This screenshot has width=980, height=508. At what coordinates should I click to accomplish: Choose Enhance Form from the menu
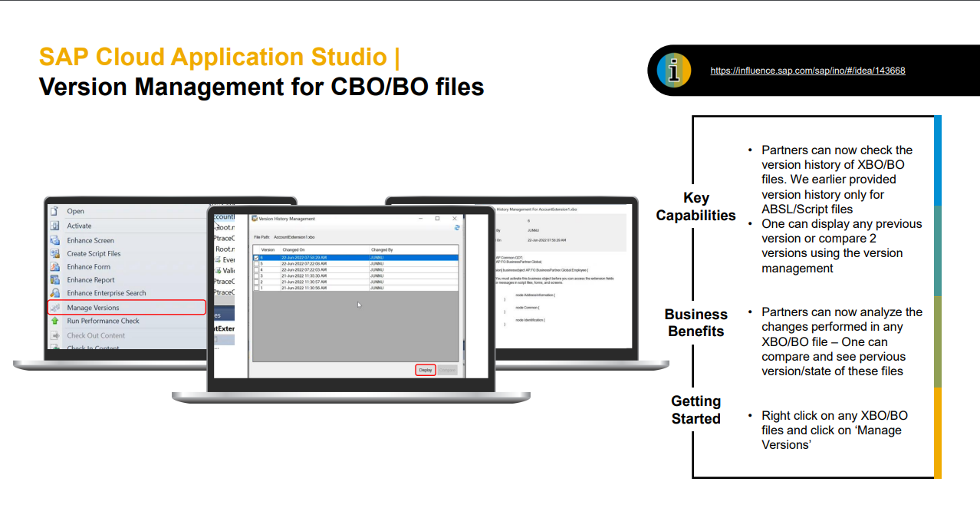[88, 266]
